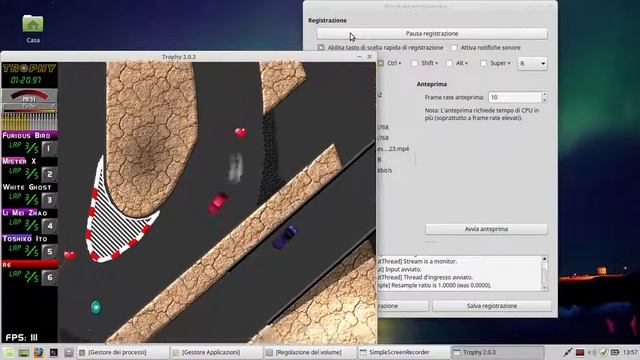Click the gray drive launcher in taskbar
Image resolution: width=640 pixels, height=360 pixels.
[69, 352]
